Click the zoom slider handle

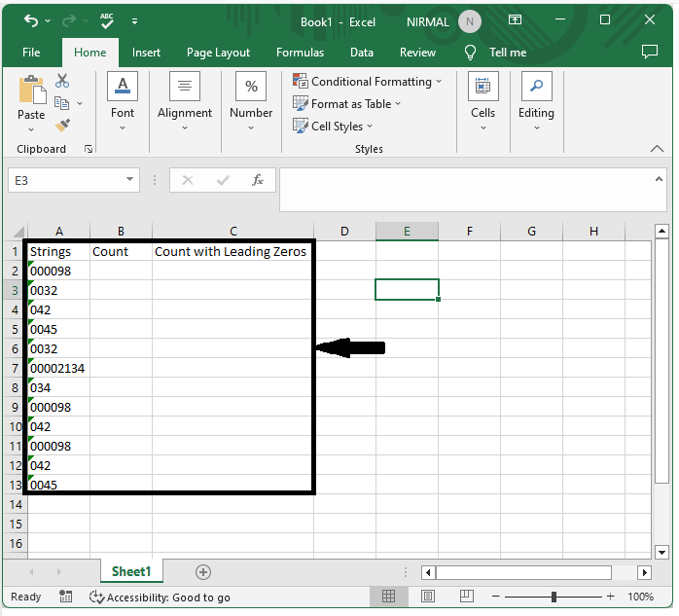coord(554,597)
